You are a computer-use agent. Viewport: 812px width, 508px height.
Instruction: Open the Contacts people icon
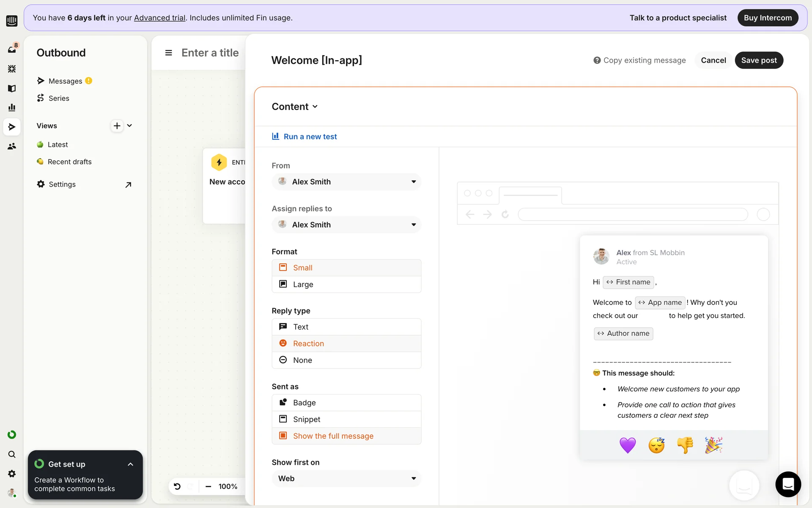[x=12, y=146]
